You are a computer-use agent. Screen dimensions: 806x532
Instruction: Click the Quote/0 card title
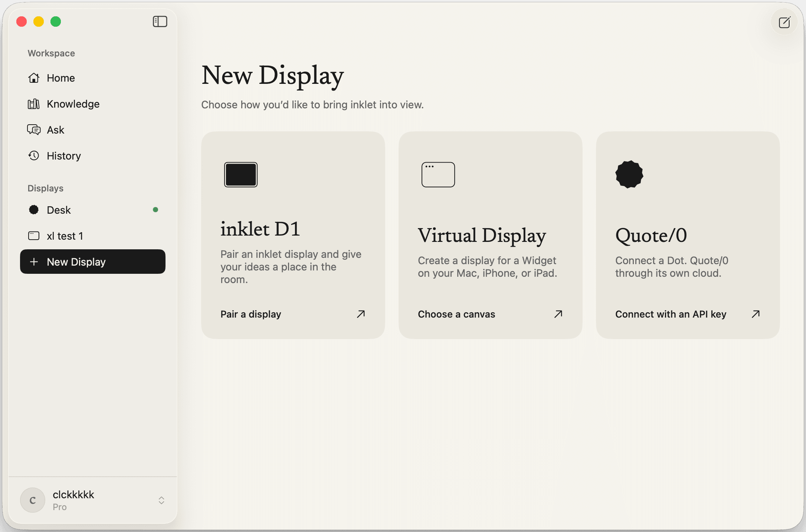point(651,236)
